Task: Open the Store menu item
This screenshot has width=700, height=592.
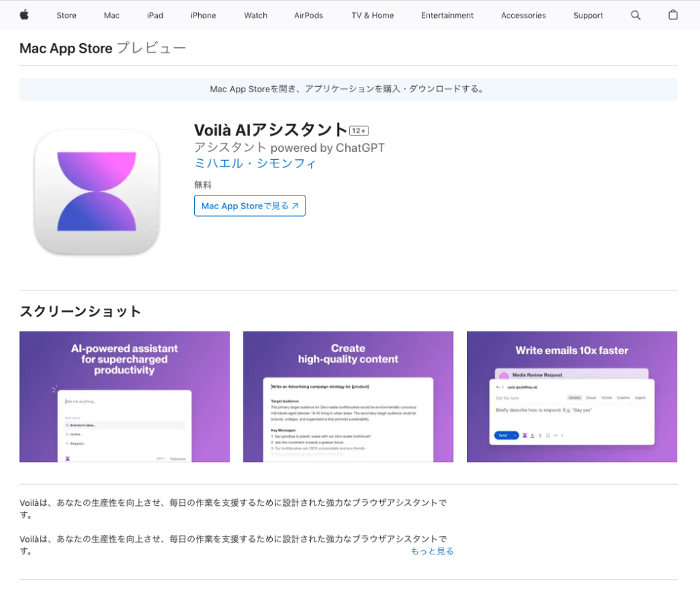Action: point(66,15)
